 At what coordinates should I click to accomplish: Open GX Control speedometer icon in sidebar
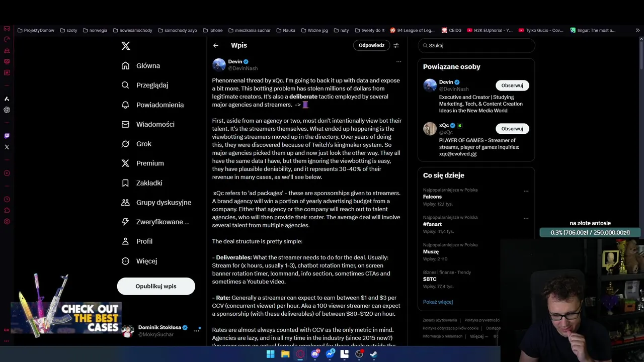coord(7,39)
